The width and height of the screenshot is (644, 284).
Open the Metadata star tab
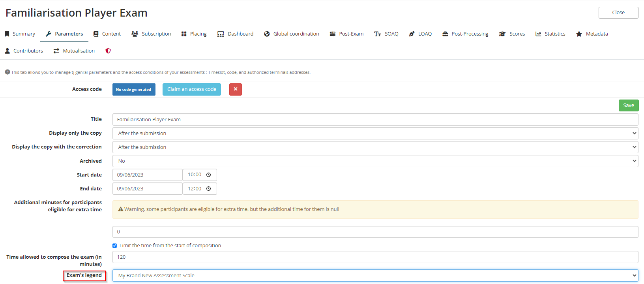click(592, 34)
